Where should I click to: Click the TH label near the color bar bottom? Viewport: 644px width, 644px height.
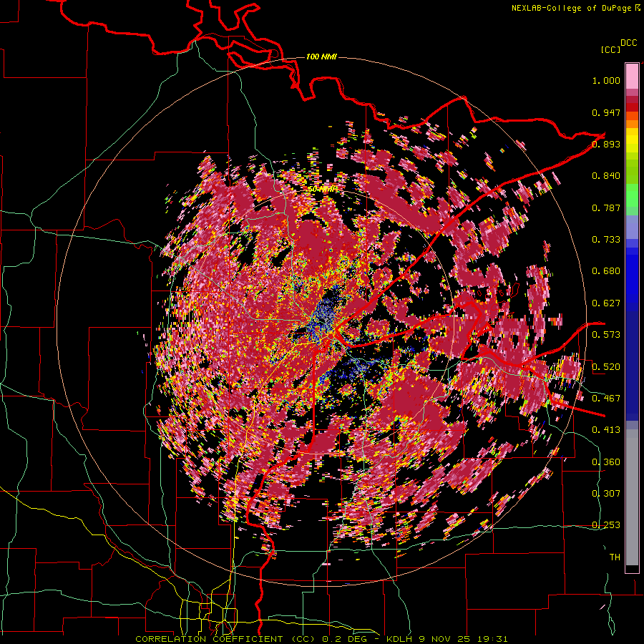pyautogui.click(x=615, y=557)
